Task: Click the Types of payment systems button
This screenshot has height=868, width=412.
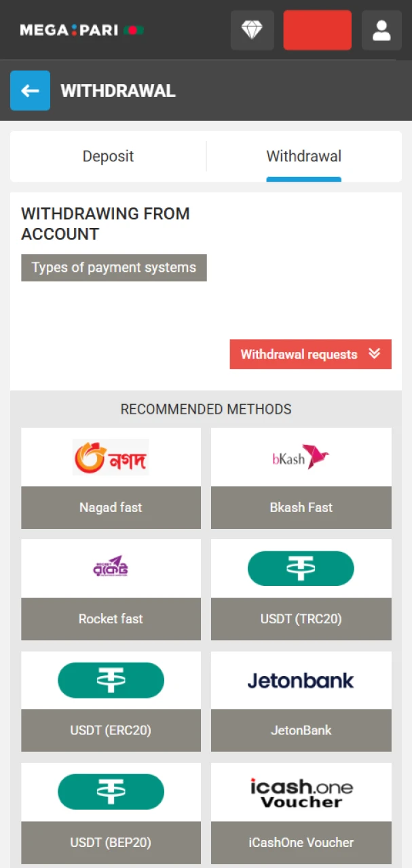Action: (x=113, y=267)
